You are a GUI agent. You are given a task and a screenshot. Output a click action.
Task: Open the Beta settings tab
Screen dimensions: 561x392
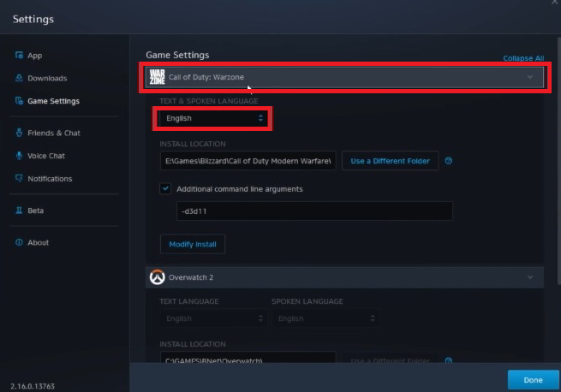(x=35, y=211)
